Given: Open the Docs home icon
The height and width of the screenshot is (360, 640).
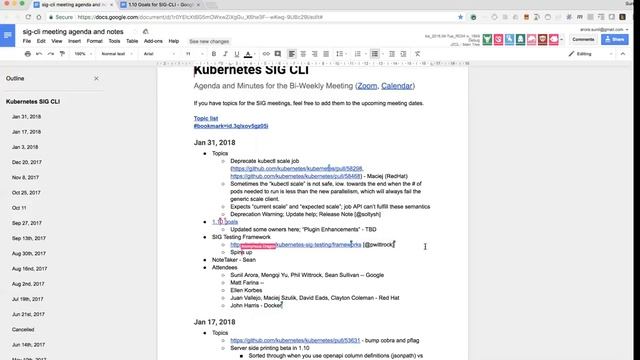Looking at the screenshot, I should [x=7, y=36].
